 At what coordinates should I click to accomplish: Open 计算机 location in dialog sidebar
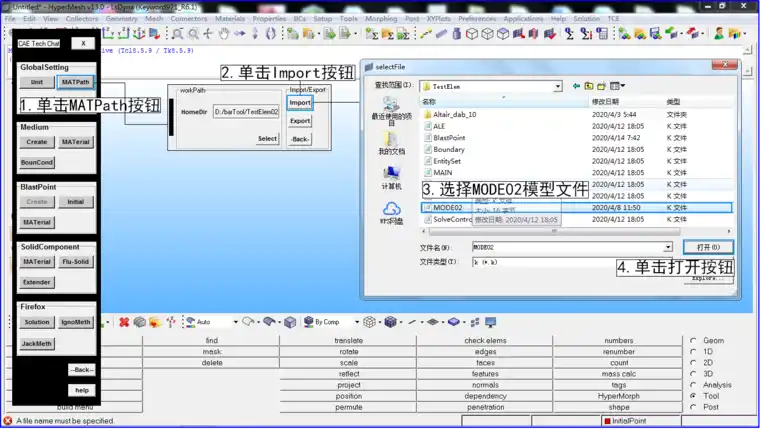tap(391, 178)
